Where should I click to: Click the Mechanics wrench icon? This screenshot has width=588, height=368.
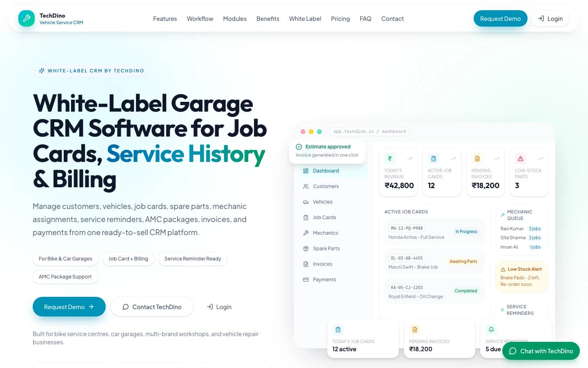pyautogui.click(x=306, y=233)
